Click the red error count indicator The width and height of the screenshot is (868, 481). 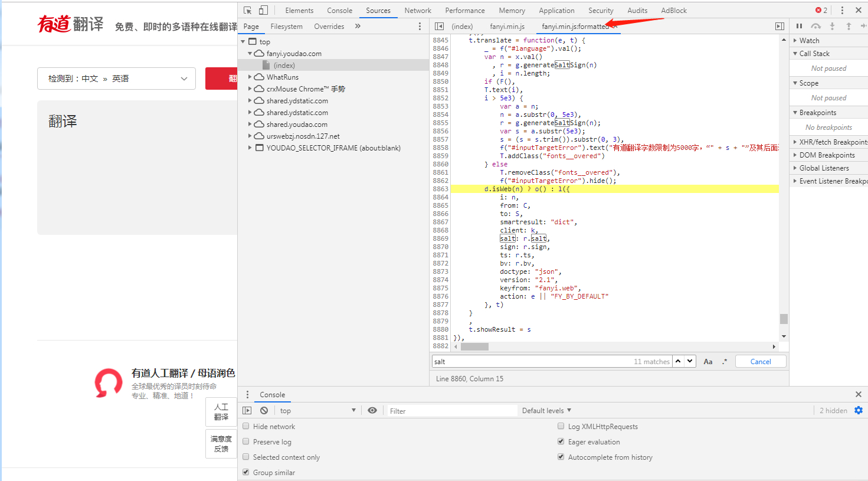pyautogui.click(x=821, y=10)
